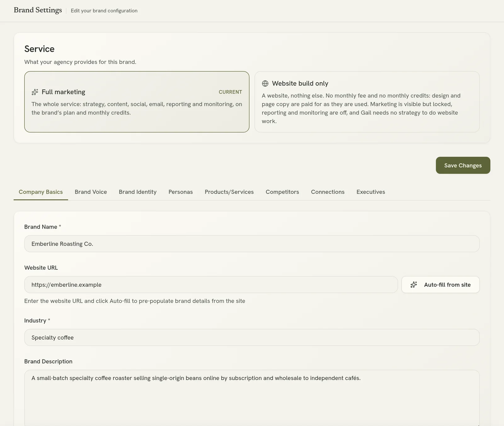Click the Industry field label
The width and height of the screenshot is (504, 426).
click(x=37, y=321)
